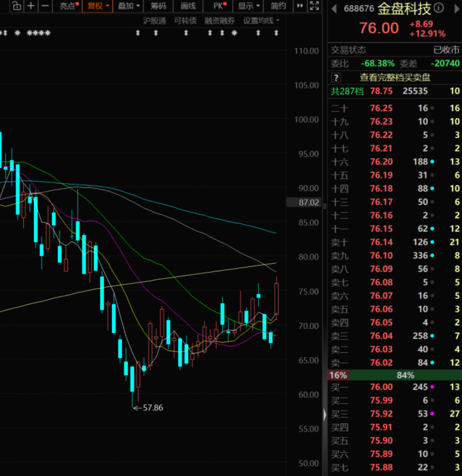Select the 卖九 76.10 ask row
462x476 pixels.
(x=394, y=256)
